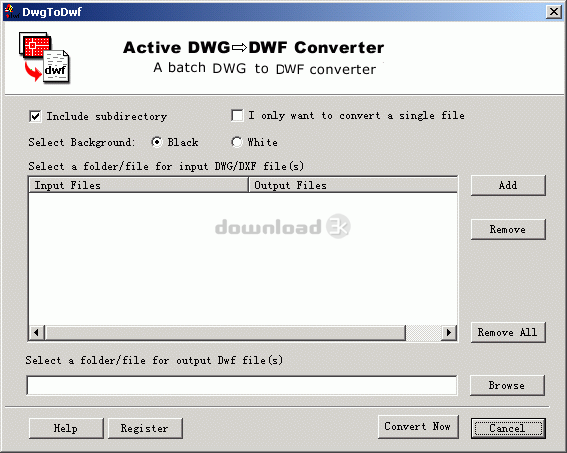
Task: Click the Output Files column header
Action: 353,185
